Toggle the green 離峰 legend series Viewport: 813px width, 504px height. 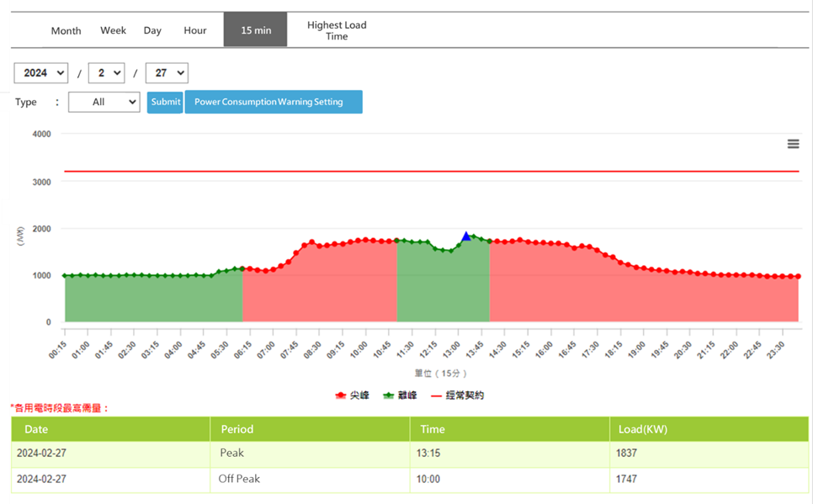click(x=400, y=395)
